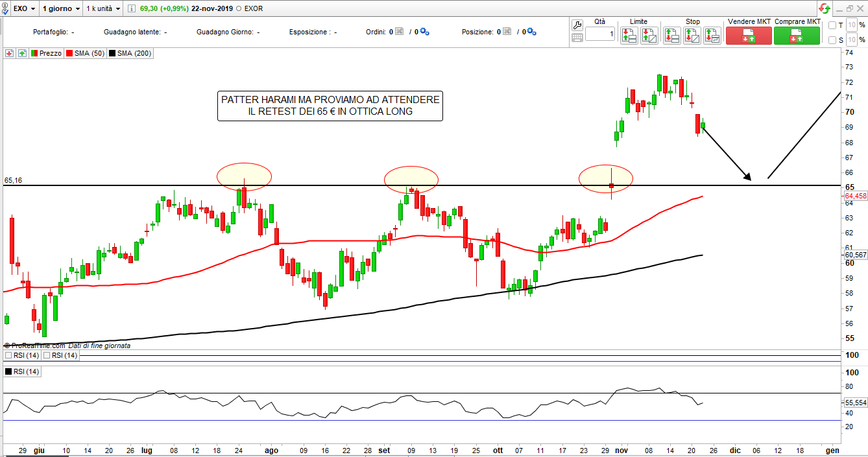Click the keyboard icon below the wrench
Image resolution: width=868 pixels, height=457 pixels.
[577, 38]
